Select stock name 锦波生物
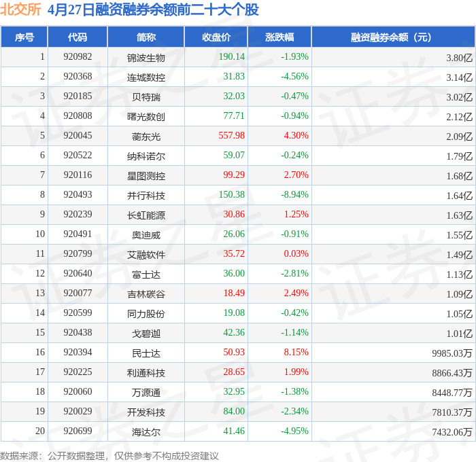476x462 pixels. (x=146, y=58)
